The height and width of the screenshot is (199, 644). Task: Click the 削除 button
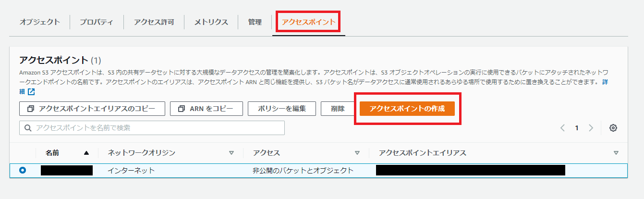[x=338, y=109]
